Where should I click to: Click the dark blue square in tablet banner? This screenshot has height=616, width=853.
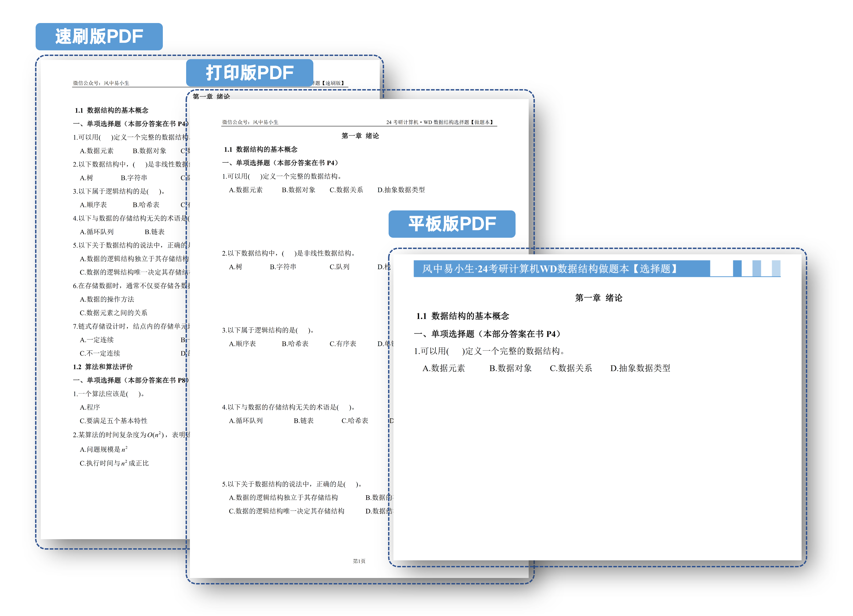coord(737,268)
